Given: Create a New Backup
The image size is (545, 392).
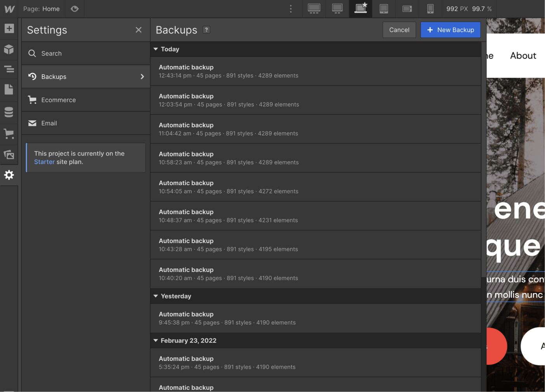Looking at the screenshot, I should [451, 29].
